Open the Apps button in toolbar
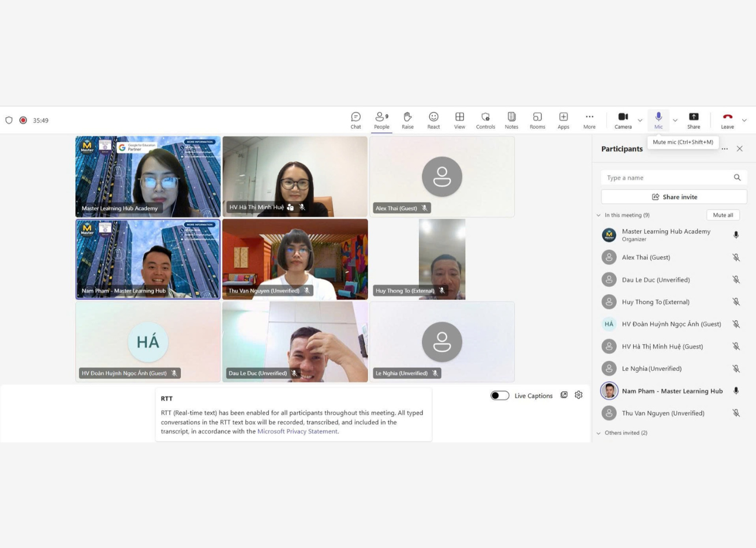The height and width of the screenshot is (548, 756). 563,120
